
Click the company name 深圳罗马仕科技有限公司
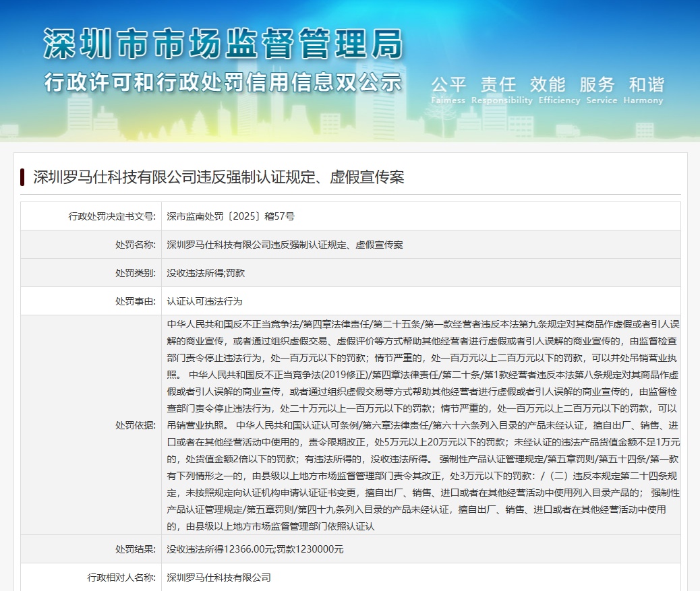click(219, 577)
